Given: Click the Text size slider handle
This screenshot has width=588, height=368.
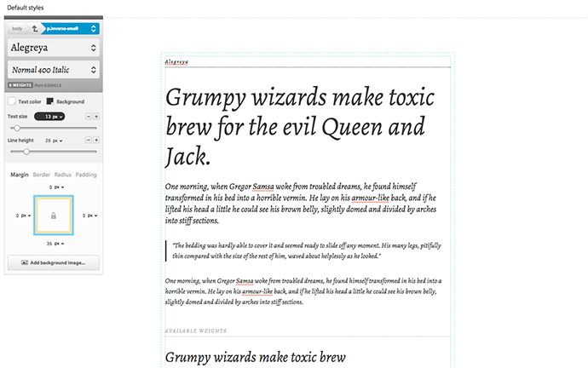Looking at the screenshot, I should (16, 128).
